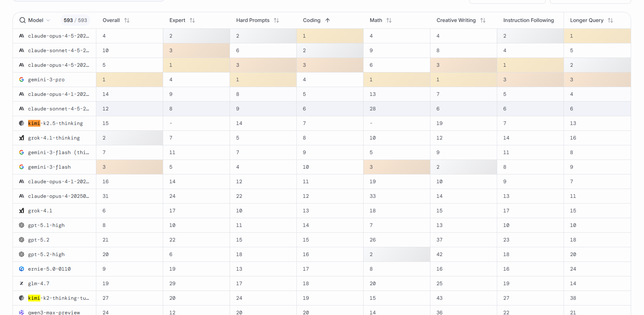Sort by the Overall column arrows
644x315 pixels.
click(127, 20)
